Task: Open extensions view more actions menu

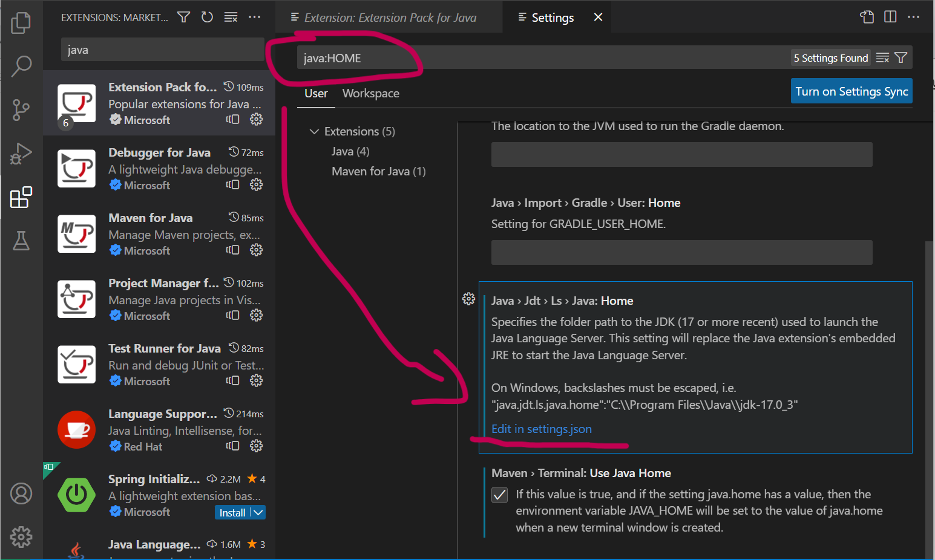Action: 255,17
